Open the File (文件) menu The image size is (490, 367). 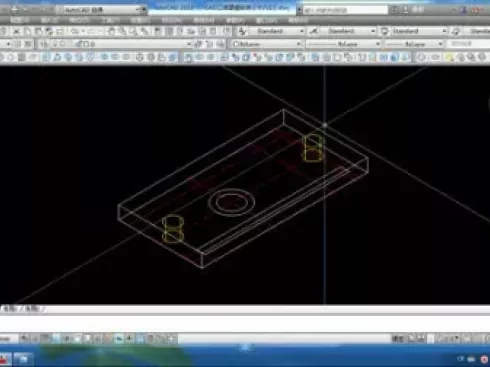pyautogui.click(x=20, y=21)
